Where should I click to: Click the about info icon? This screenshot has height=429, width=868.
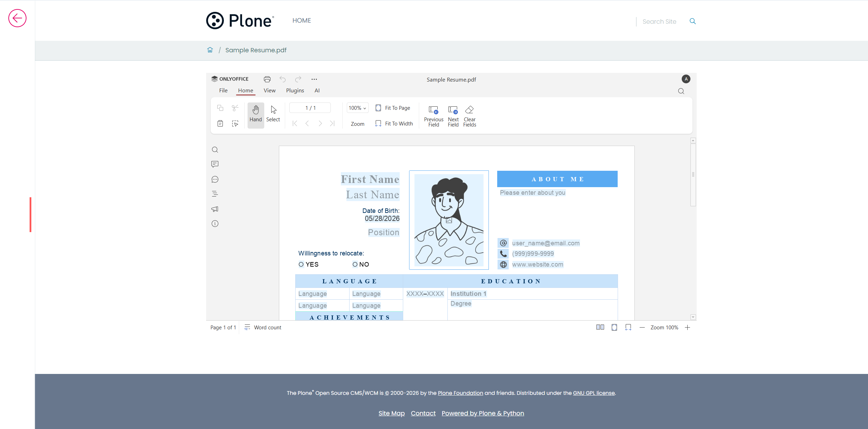point(215,224)
